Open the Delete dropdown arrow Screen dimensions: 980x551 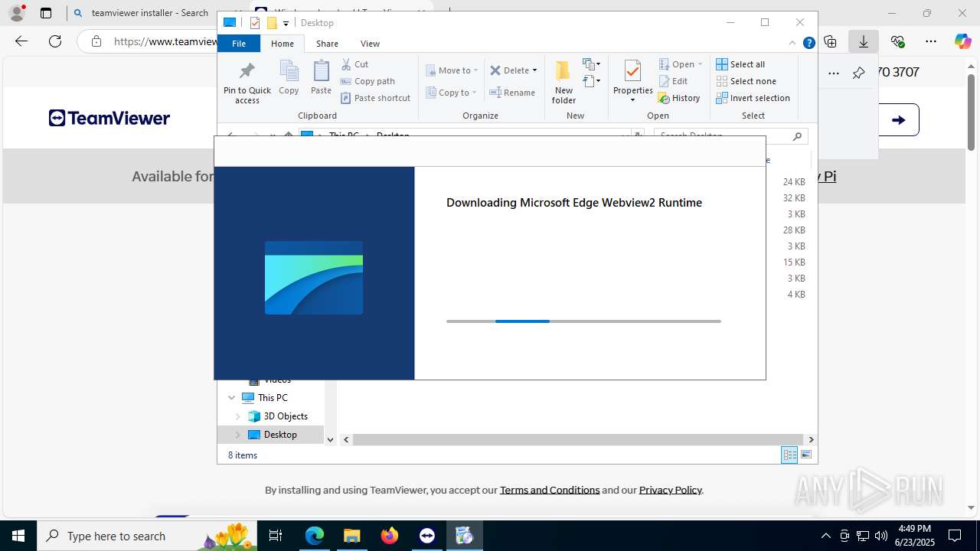(534, 70)
